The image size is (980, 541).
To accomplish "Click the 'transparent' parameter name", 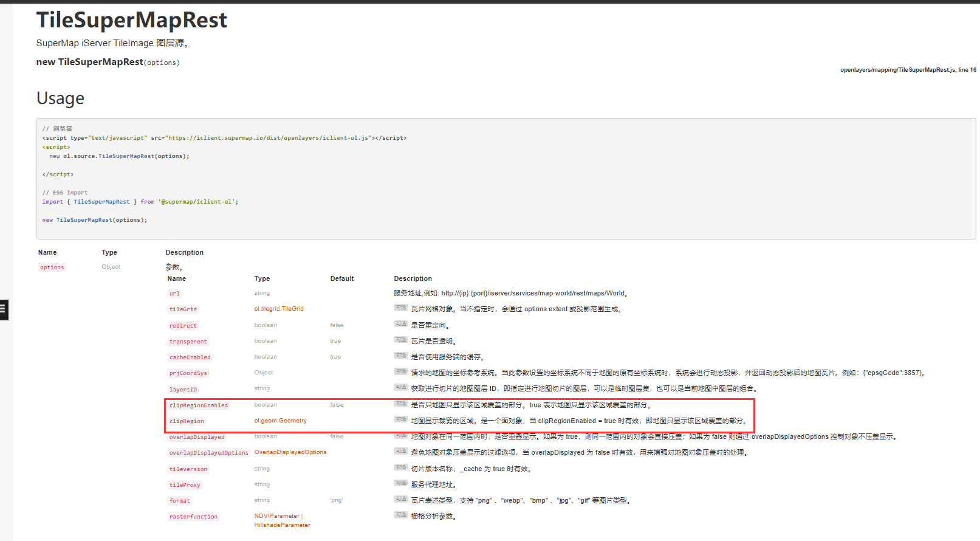I will tap(188, 342).
